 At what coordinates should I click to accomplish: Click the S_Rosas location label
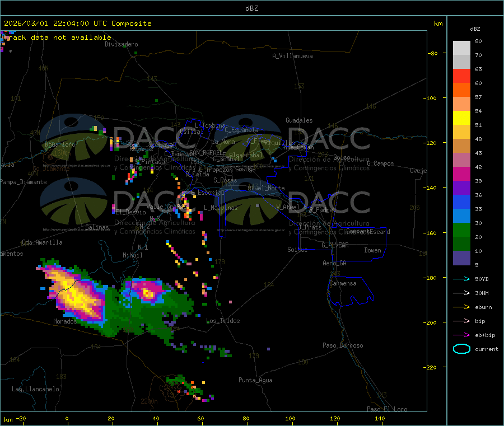(x=225, y=180)
